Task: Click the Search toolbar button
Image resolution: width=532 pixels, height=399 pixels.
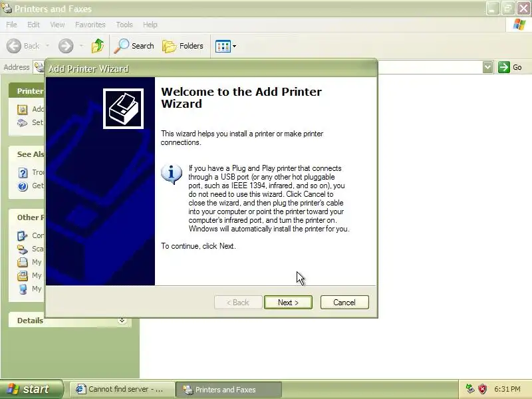Action: coord(134,46)
